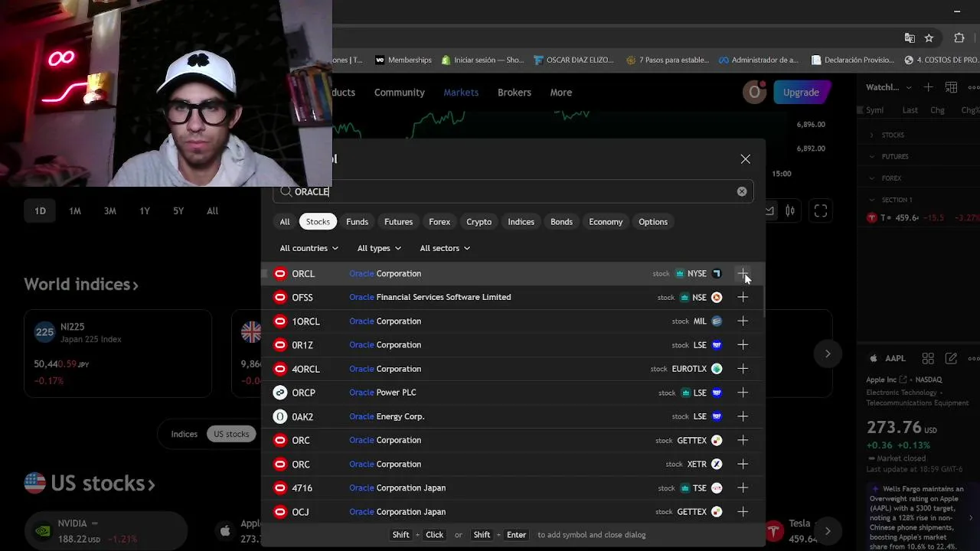This screenshot has width=980, height=551.
Task: Open the All sectors dropdown
Action: tap(445, 248)
